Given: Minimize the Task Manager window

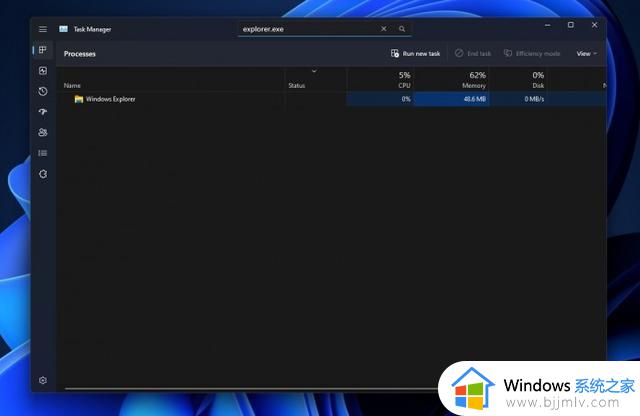Looking at the screenshot, I should 548,25.
